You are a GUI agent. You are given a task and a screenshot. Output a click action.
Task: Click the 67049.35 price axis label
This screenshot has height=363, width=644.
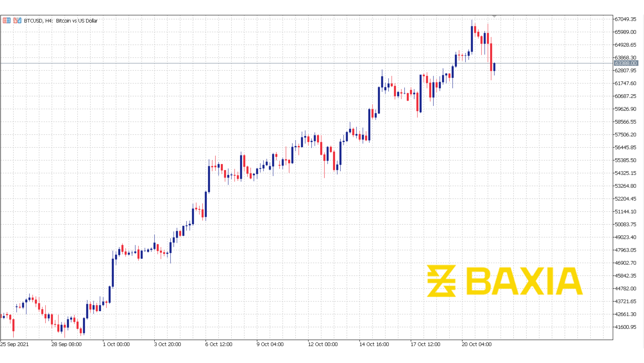pyautogui.click(x=625, y=19)
